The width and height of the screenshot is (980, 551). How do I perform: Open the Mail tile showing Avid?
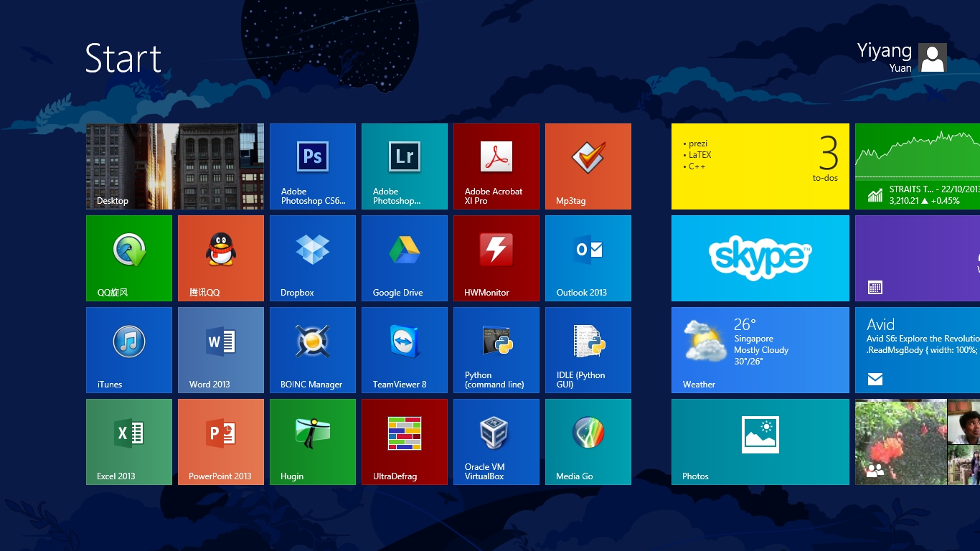point(918,350)
